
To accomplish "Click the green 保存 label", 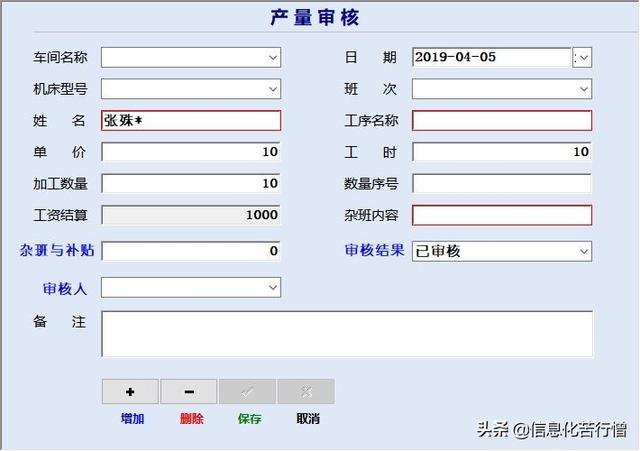I will [249, 419].
